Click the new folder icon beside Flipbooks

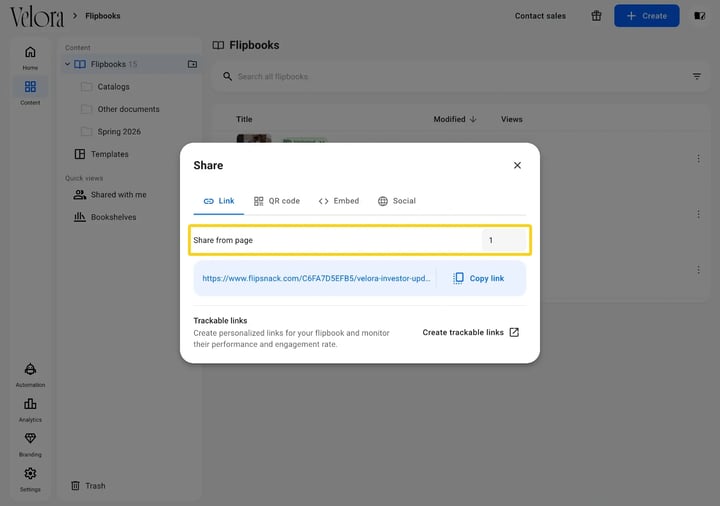[192, 64]
